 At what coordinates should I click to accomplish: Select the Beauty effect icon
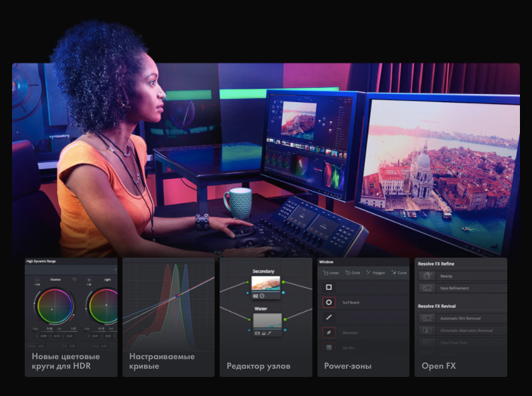427,276
